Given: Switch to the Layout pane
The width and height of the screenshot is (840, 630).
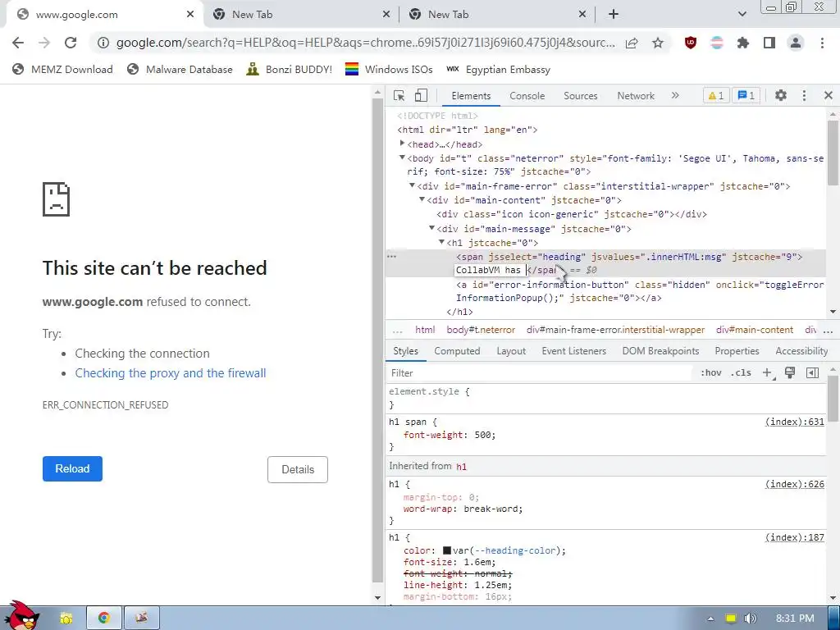Looking at the screenshot, I should (x=511, y=351).
